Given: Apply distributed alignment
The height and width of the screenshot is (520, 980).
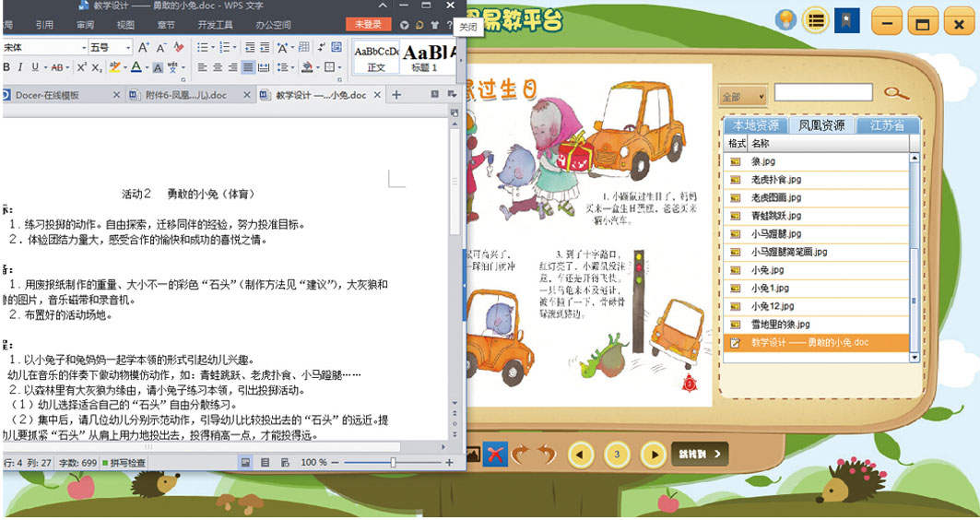Looking at the screenshot, I should [264, 67].
